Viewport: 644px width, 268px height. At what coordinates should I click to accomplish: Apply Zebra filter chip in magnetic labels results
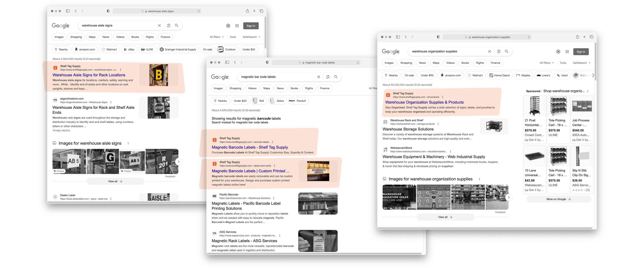click(x=277, y=101)
